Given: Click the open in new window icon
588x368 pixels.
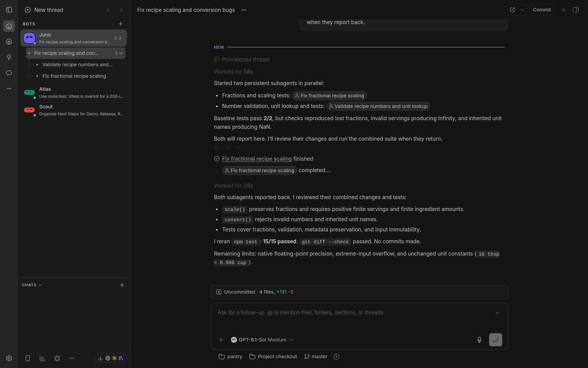Looking at the screenshot, I should point(512,10).
